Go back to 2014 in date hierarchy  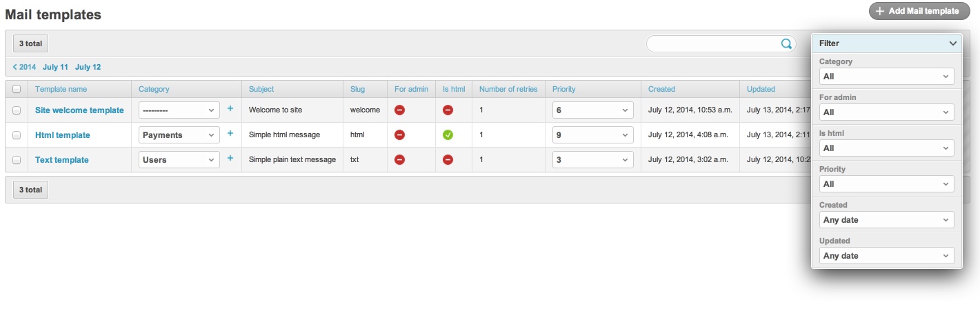24,67
